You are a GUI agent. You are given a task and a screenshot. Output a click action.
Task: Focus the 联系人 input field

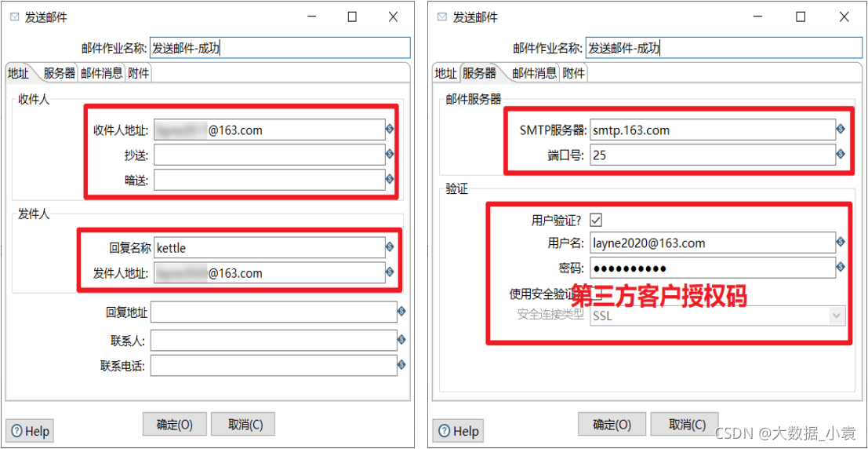pos(274,340)
